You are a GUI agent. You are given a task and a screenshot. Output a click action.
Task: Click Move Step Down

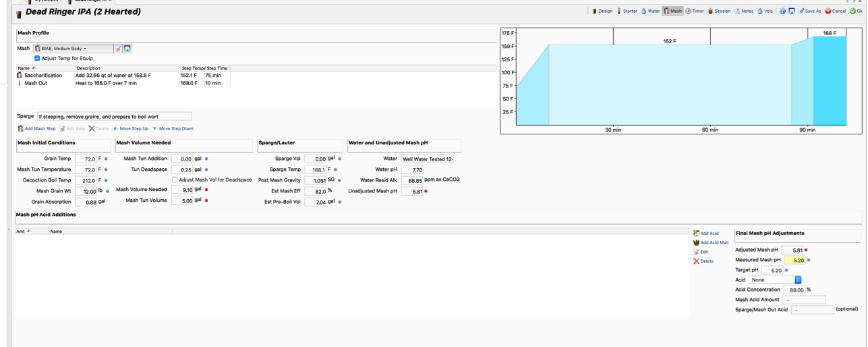(x=173, y=128)
